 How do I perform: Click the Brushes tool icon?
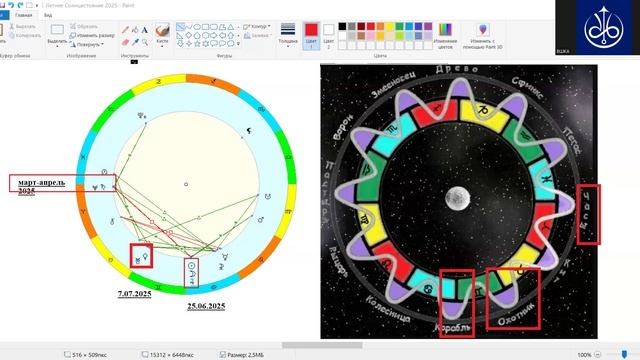(x=162, y=30)
